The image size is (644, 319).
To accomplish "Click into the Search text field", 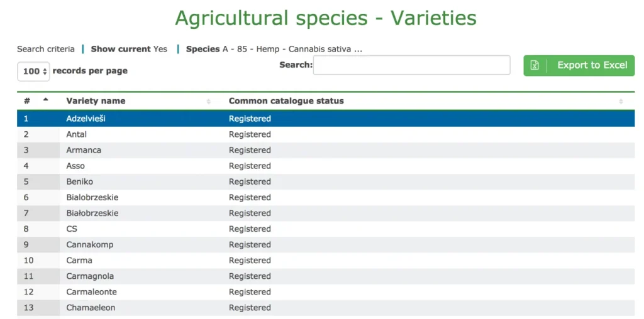I will (411, 65).
